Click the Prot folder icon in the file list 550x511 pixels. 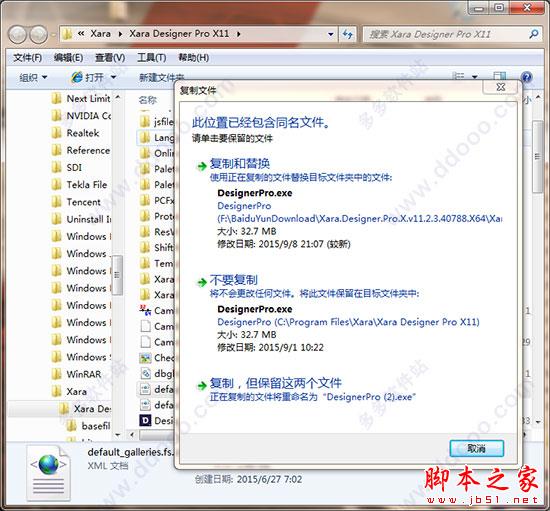(x=145, y=216)
